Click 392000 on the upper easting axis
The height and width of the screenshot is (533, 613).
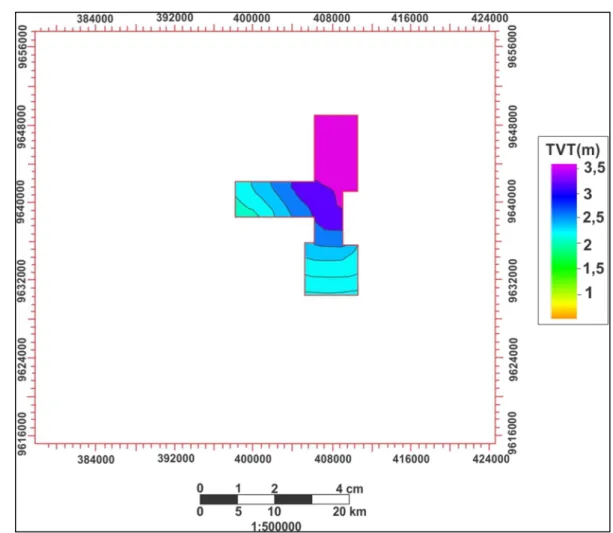tap(175, 18)
